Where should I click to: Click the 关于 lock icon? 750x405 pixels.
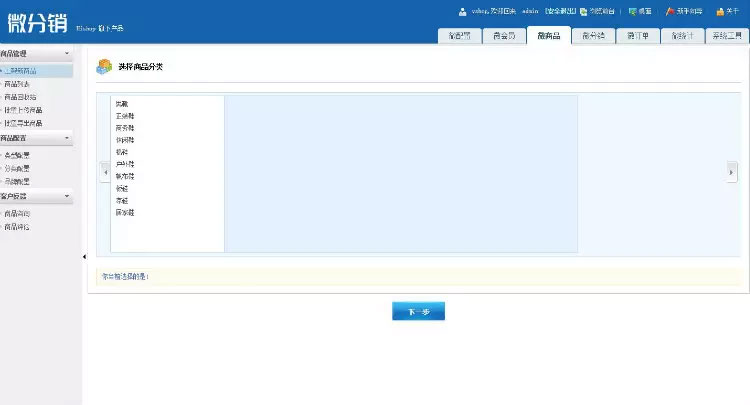pos(720,11)
